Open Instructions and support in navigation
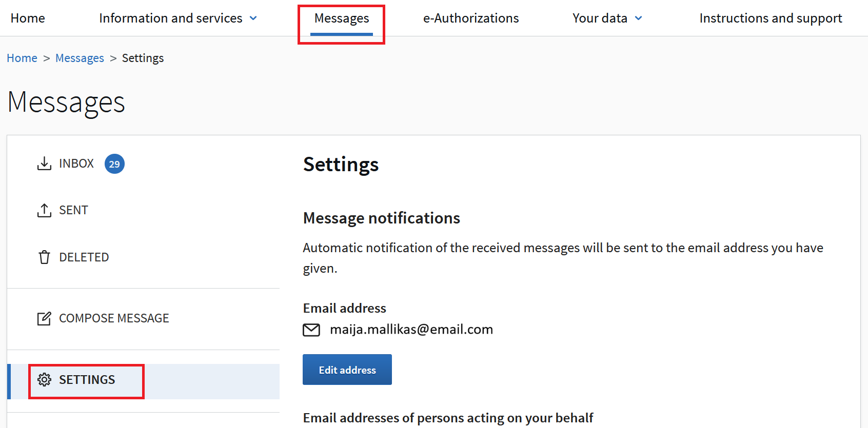The image size is (868, 428). click(771, 18)
